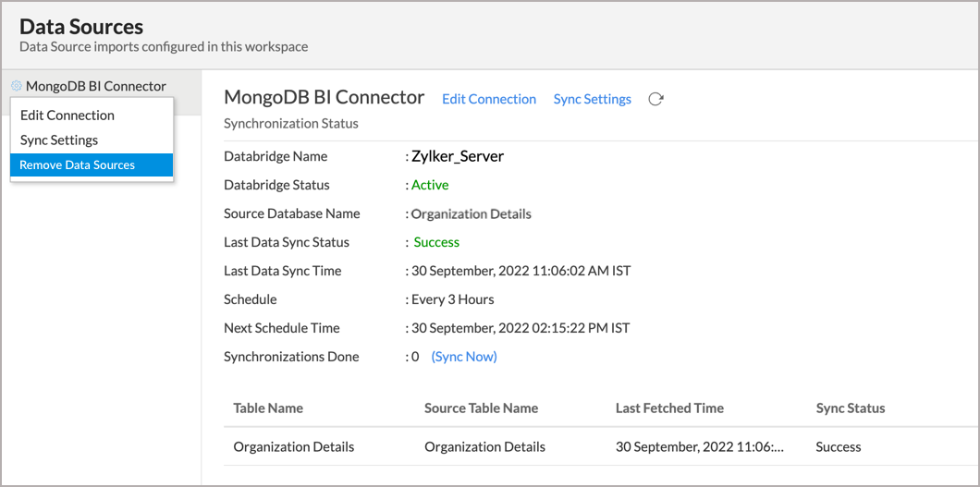The height and width of the screenshot is (487, 980).
Task: Open the Sync Settings link in header
Action: tap(592, 99)
